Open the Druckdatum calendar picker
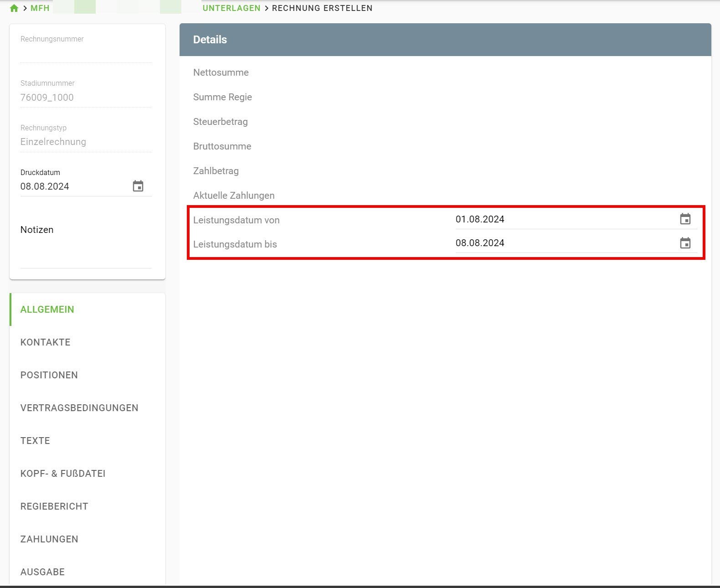The image size is (720, 588). click(x=138, y=186)
